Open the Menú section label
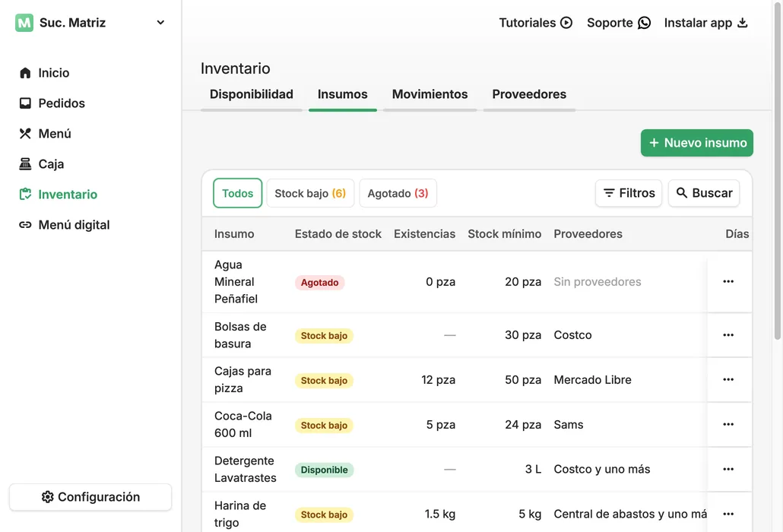This screenshot has height=532, width=783. 55,134
